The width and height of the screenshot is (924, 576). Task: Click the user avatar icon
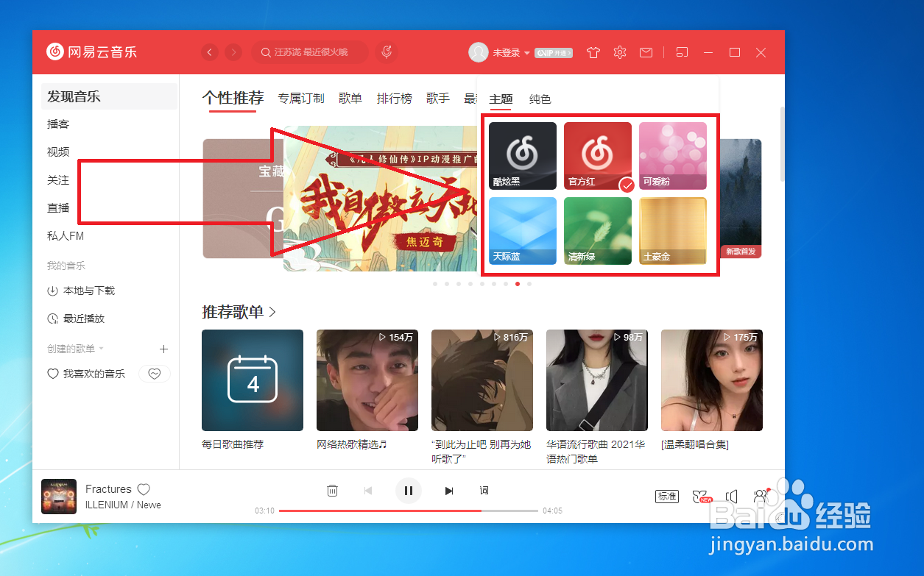click(479, 52)
